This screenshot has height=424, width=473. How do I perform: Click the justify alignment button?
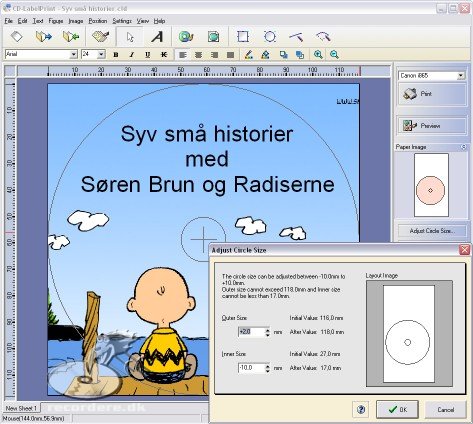[230, 55]
